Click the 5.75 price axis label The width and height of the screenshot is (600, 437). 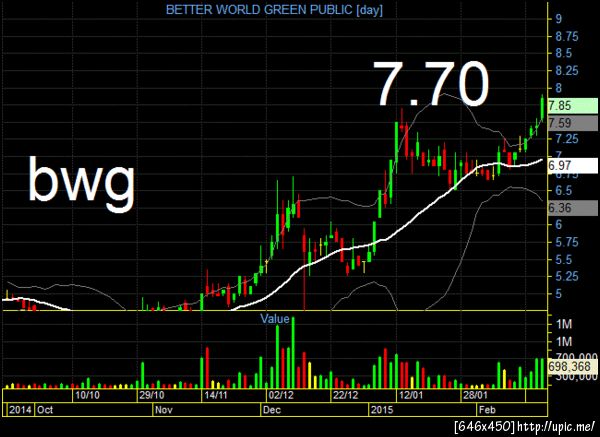567,242
